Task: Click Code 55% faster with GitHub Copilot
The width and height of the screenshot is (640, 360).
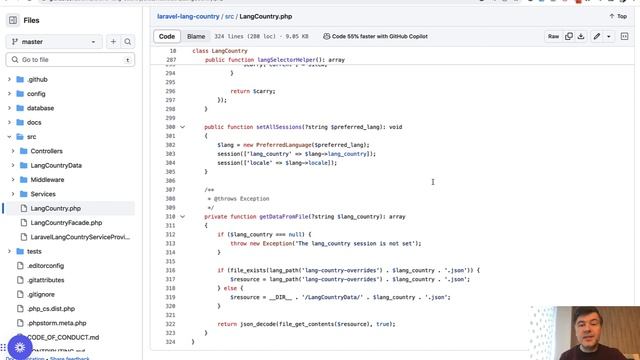Action: tap(375, 36)
